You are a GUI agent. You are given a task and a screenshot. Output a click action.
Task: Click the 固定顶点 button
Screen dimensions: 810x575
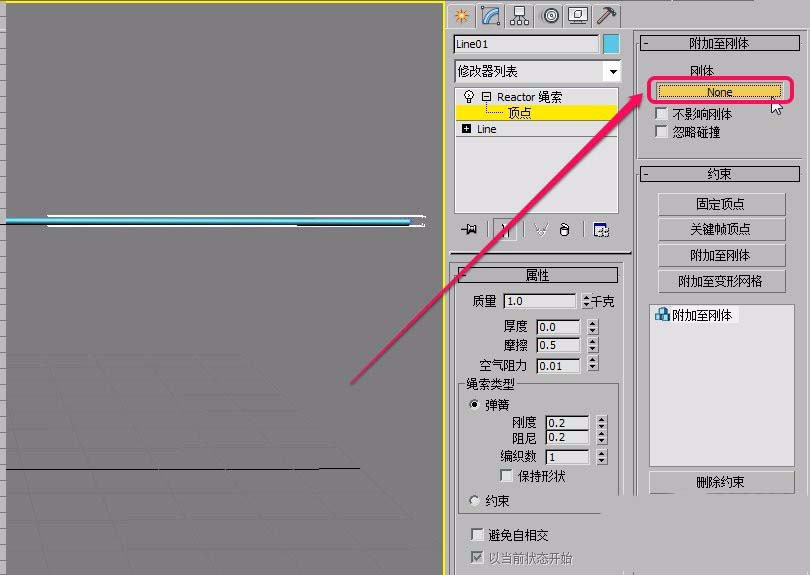coord(721,204)
